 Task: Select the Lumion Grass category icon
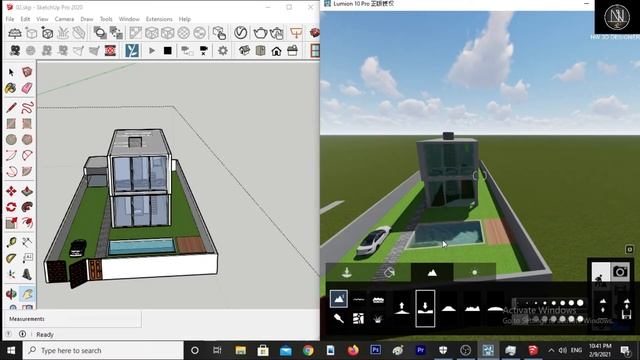(x=378, y=318)
